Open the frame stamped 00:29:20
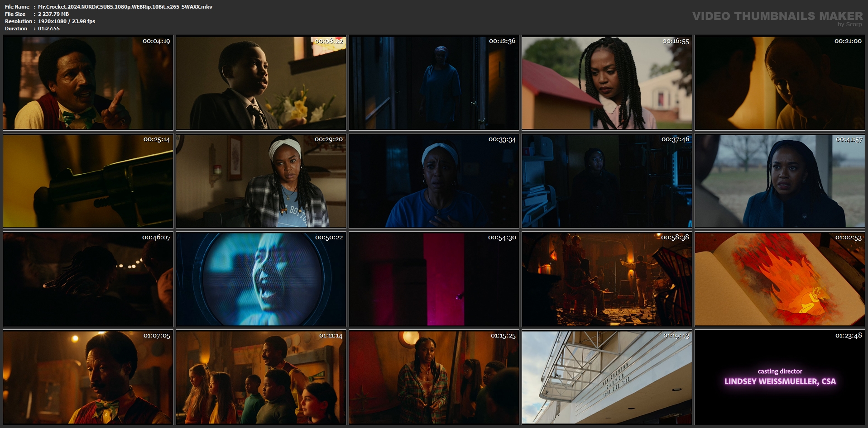The width and height of the screenshot is (868, 428). click(x=261, y=181)
